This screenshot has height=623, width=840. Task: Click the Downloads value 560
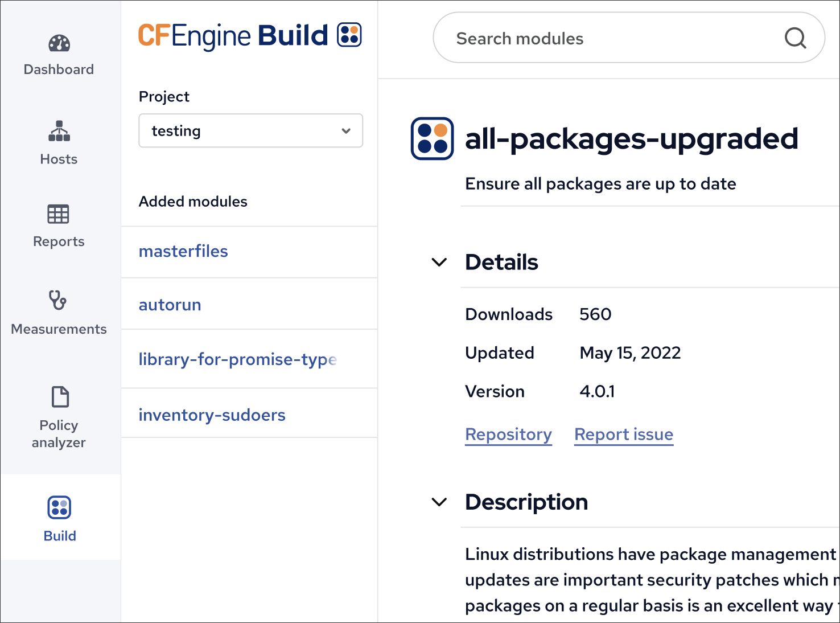pyautogui.click(x=595, y=314)
